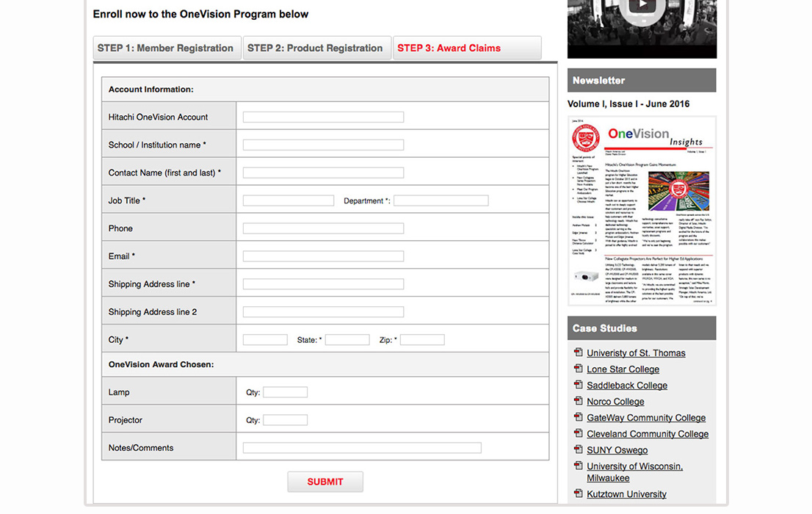Open the OneVision Insights newsletter thumbnail
Image resolution: width=812 pixels, height=514 pixels.
coord(642,210)
